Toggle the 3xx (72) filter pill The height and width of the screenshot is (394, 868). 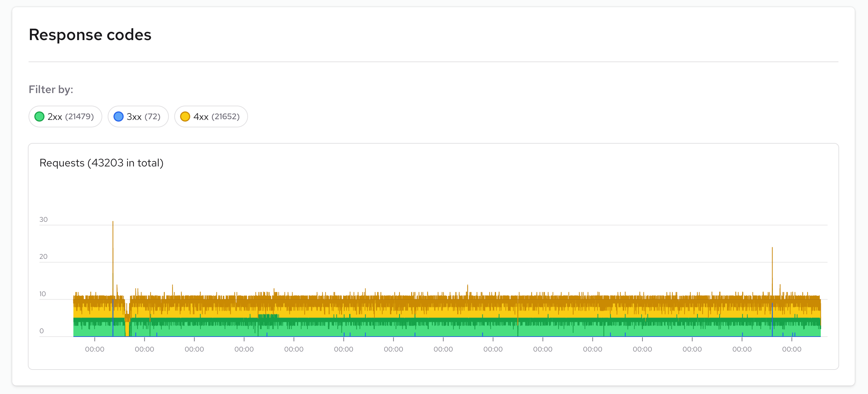click(x=138, y=117)
